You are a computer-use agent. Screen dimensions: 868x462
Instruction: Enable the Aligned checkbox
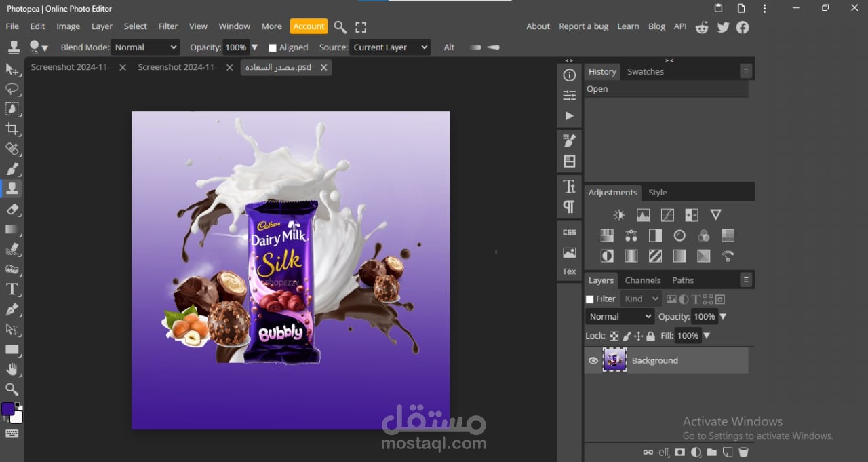(273, 47)
